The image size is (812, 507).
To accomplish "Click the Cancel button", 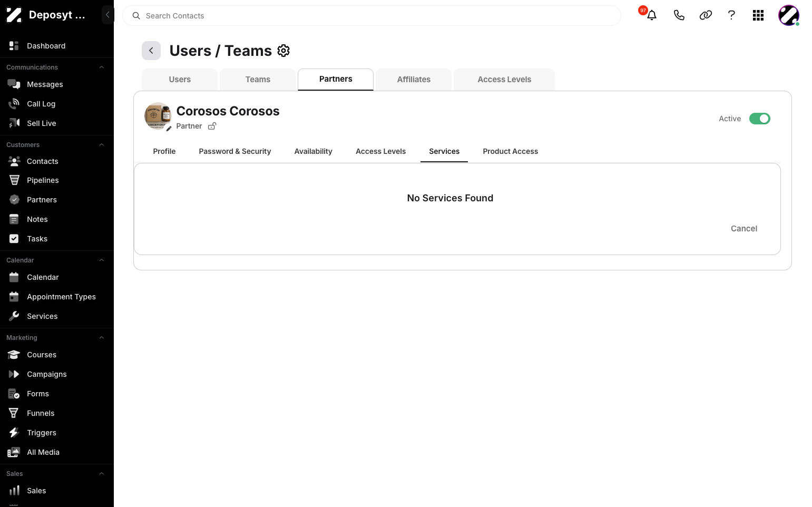I will (x=744, y=229).
